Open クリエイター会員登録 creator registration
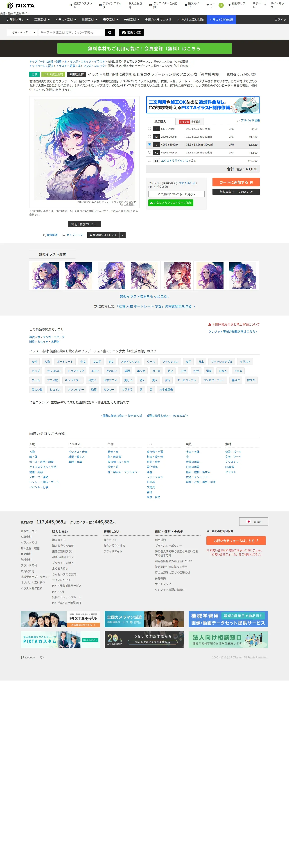 [163, 5]
